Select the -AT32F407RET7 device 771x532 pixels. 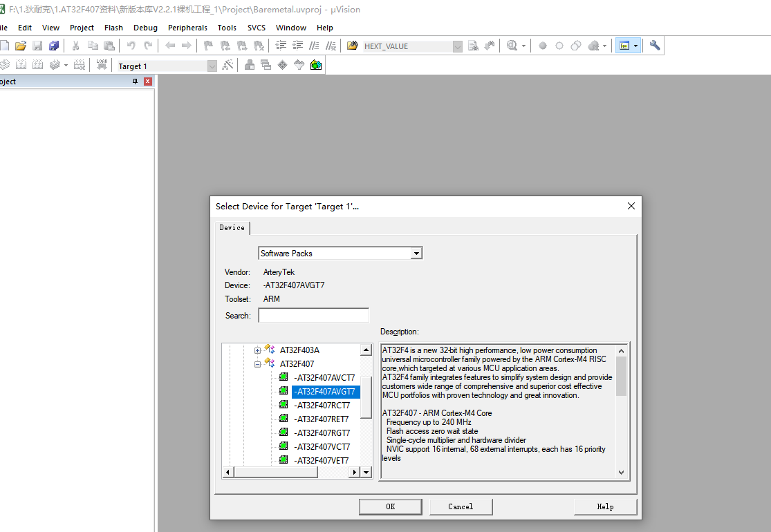tap(321, 419)
